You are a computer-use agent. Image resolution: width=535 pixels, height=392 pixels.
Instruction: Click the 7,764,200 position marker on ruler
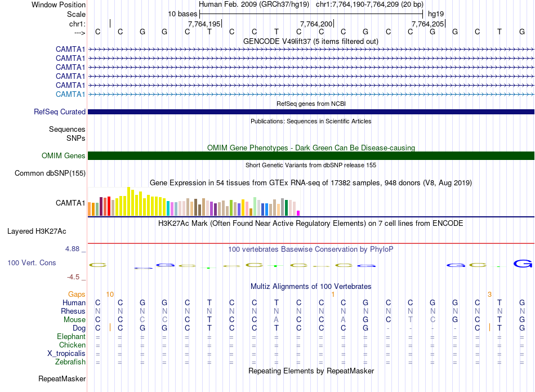[316, 24]
